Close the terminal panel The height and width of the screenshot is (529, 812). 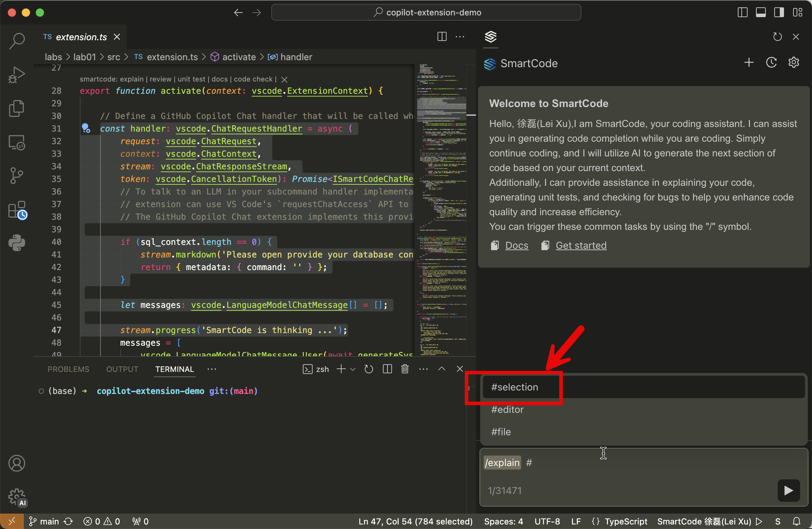click(460, 369)
